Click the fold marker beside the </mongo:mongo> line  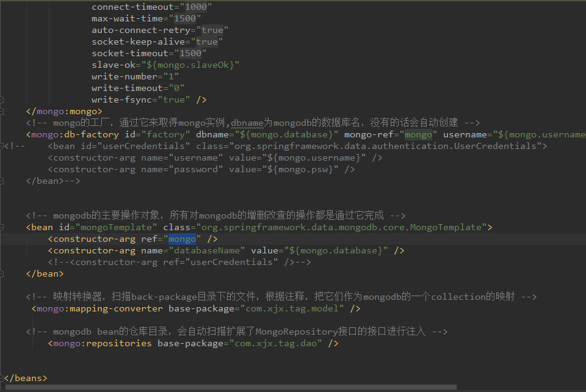coord(1,111)
